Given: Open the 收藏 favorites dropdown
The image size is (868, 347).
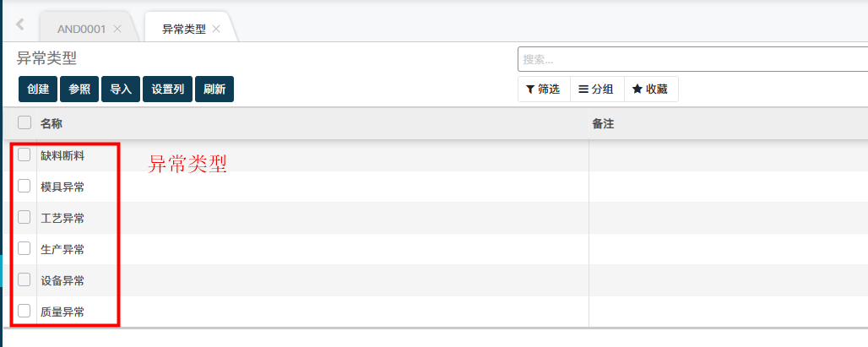Looking at the screenshot, I should 650,89.
